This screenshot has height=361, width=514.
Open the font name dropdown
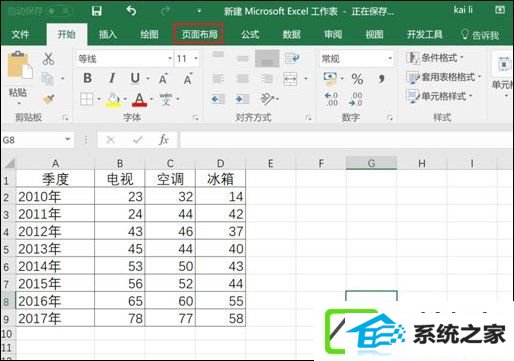(x=170, y=59)
